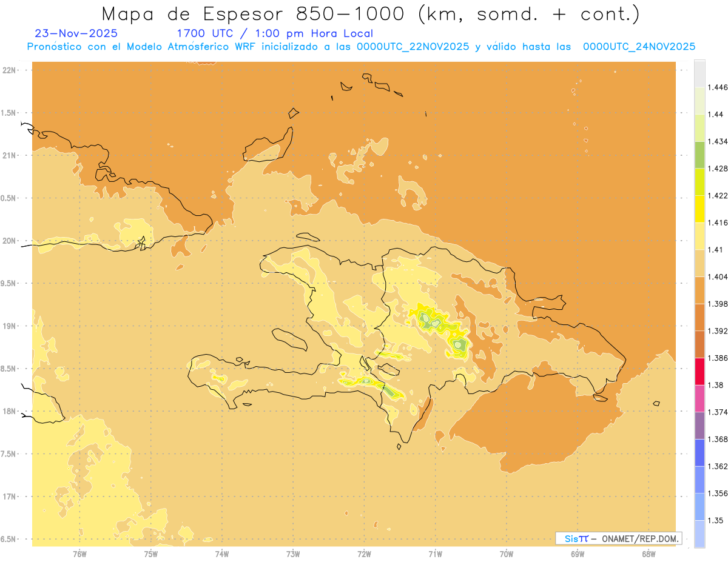This screenshot has width=728, height=562.
Task: Pick the light gray swatch above 1.446
Action: pos(699,73)
